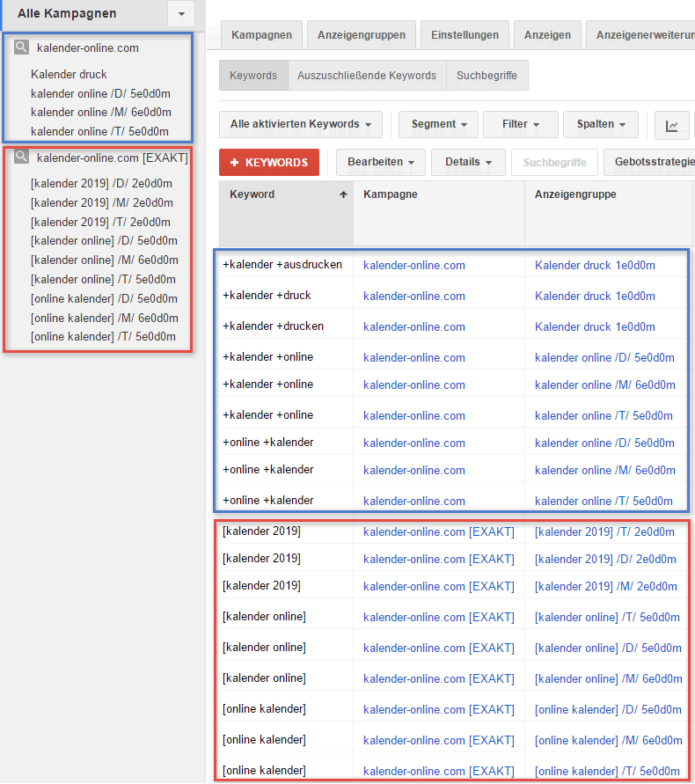Open [kalender online] /M/ 6e0d0m ad group link

coord(609,679)
